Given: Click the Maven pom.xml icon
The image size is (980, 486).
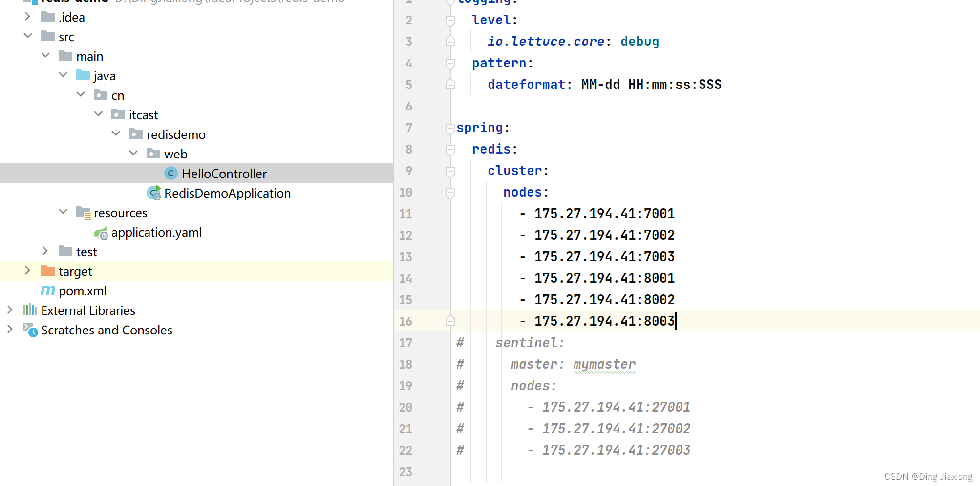Looking at the screenshot, I should (x=48, y=290).
